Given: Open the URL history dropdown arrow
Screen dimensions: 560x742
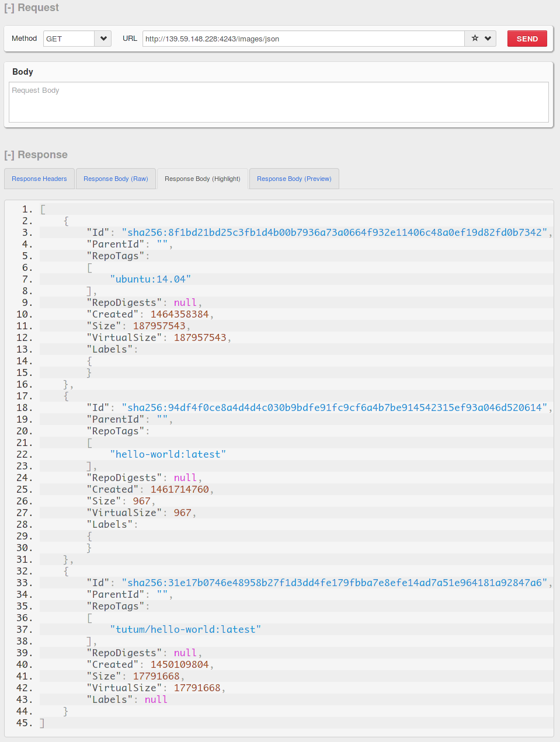Looking at the screenshot, I should coord(488,39).
